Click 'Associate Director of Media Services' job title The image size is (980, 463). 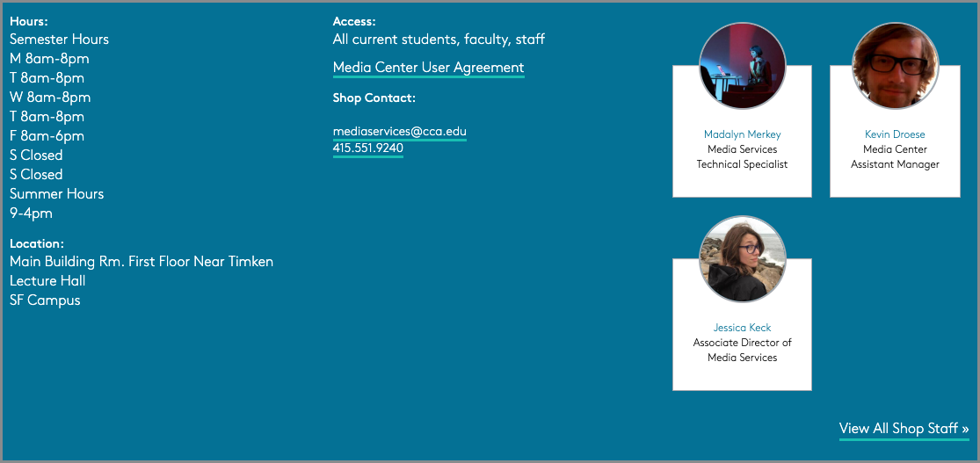[x=742, y=350]
